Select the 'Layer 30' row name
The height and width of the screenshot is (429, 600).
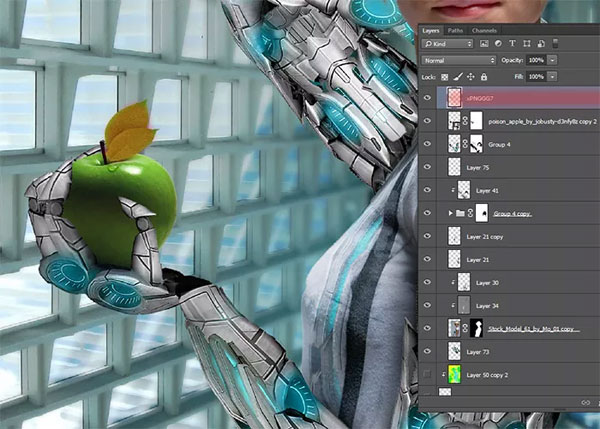point(487,283)
